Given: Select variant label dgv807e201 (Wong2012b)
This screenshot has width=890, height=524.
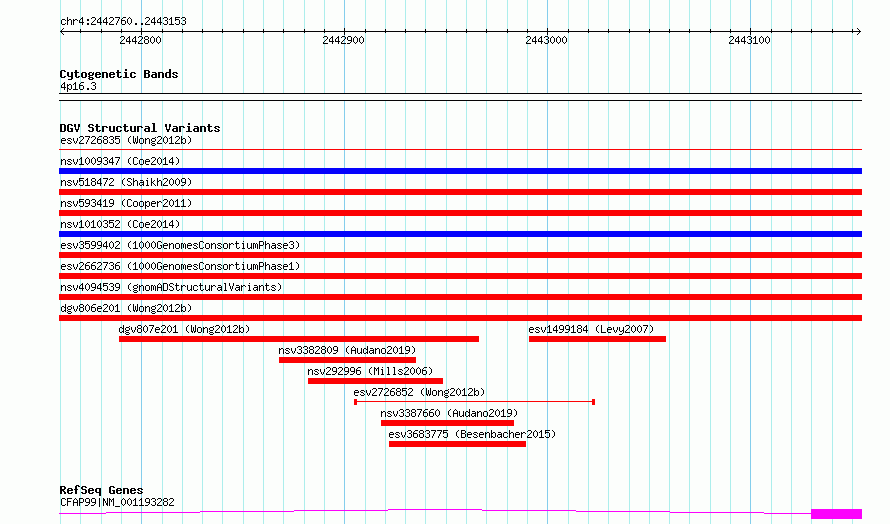Looking at the screenshot, I should tap(184, 329).
